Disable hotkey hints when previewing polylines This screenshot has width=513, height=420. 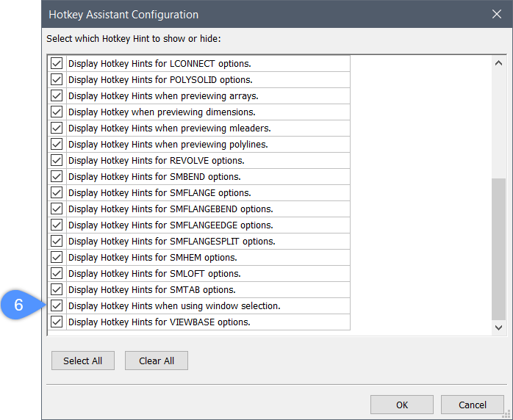[57, 145]
